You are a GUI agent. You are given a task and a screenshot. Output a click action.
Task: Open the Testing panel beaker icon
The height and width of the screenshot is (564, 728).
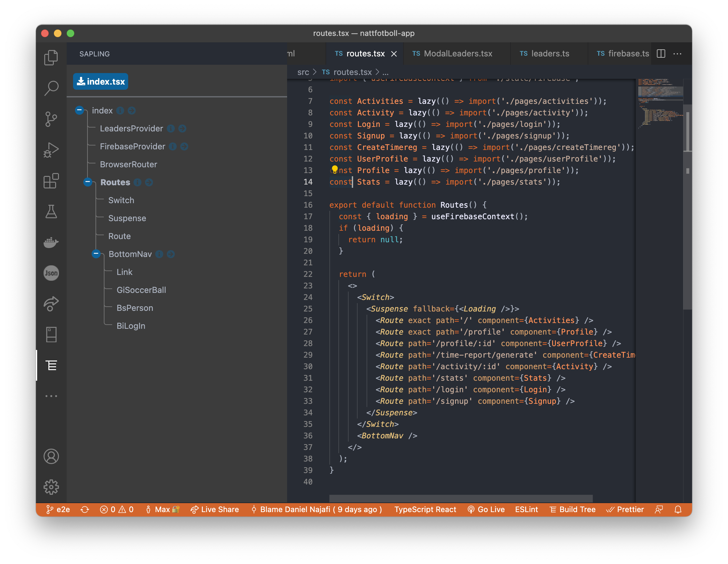51,212
